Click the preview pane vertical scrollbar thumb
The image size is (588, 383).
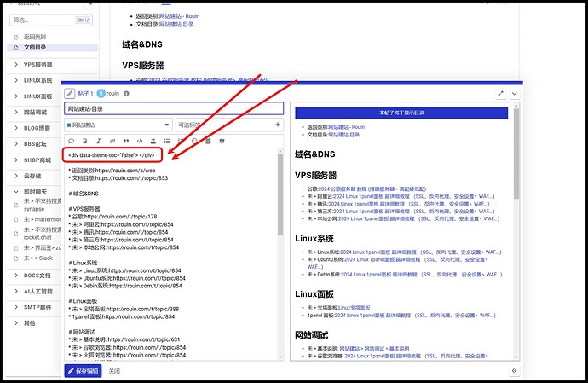516,154
